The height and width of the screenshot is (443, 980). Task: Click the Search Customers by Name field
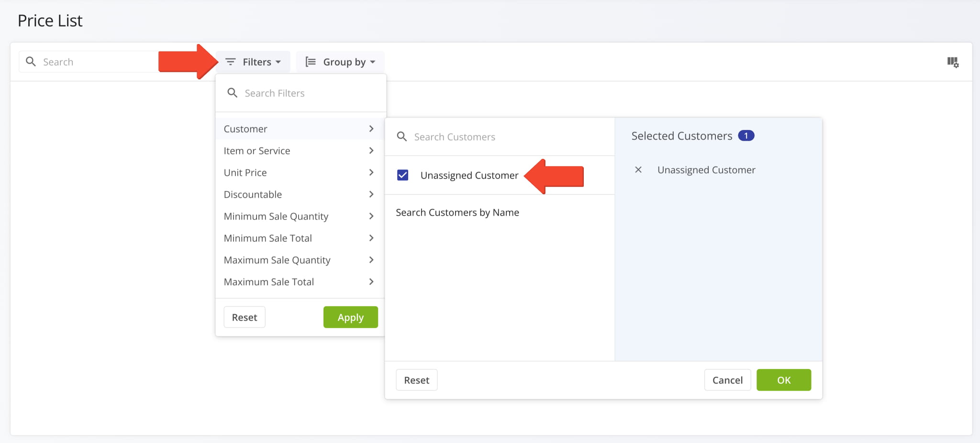[x=457, y=212]
